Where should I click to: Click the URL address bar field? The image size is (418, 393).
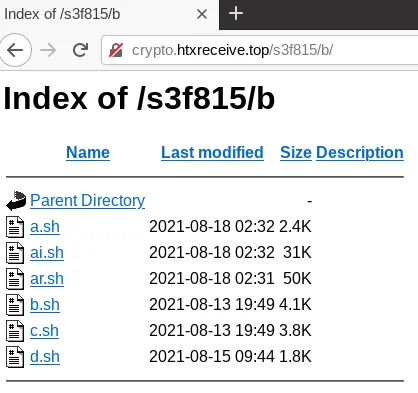coord(260,50)
